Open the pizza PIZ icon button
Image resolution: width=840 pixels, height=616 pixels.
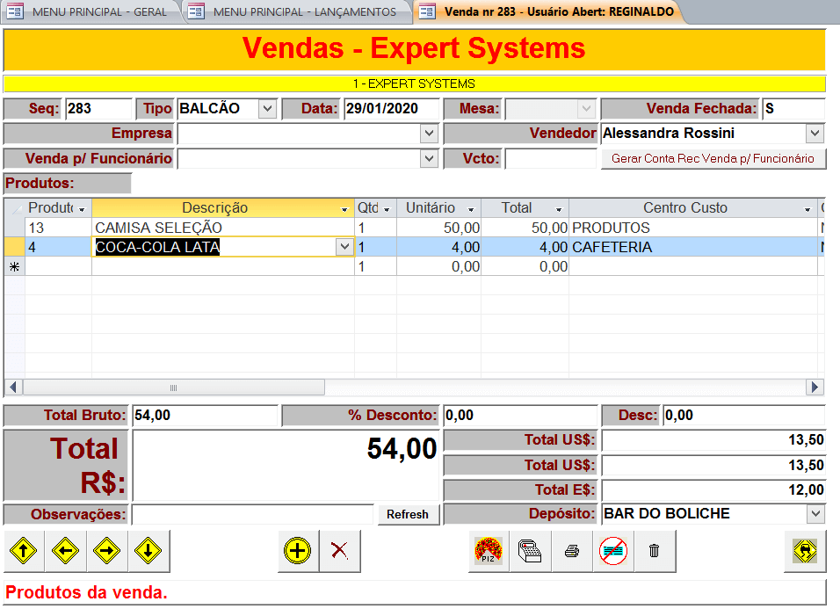pos(489,551)
